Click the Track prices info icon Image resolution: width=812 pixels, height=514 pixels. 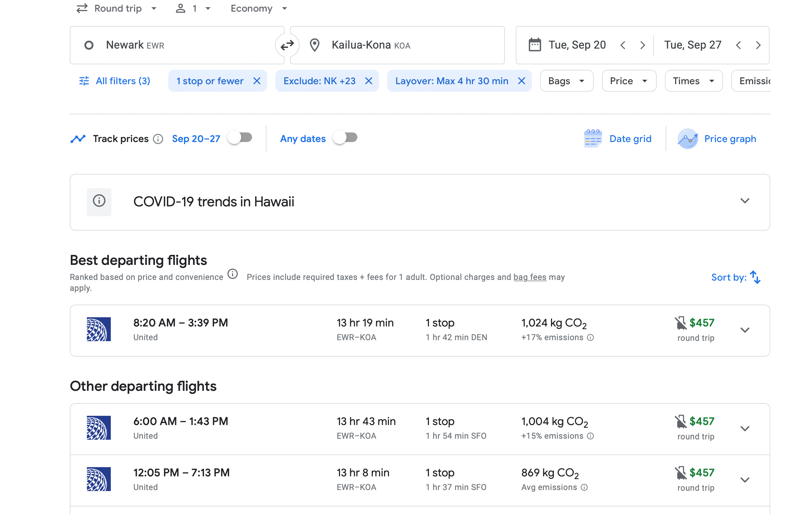click(x=158, y=139)
